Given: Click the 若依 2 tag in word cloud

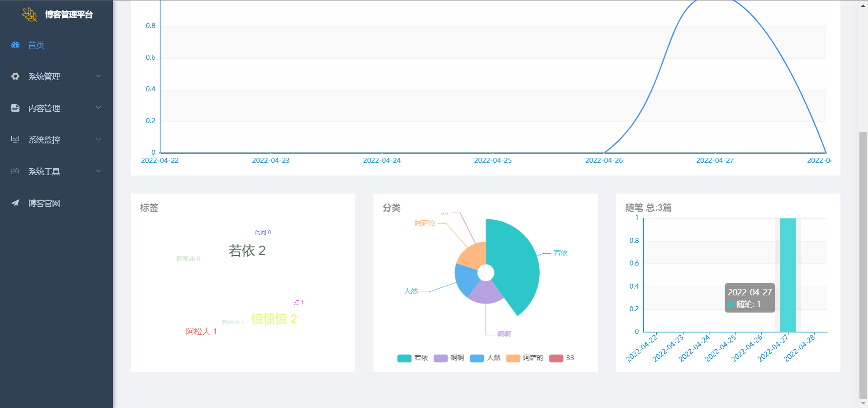Looking at the screenshot, I should pyautogui.click(x=247, y=251).
